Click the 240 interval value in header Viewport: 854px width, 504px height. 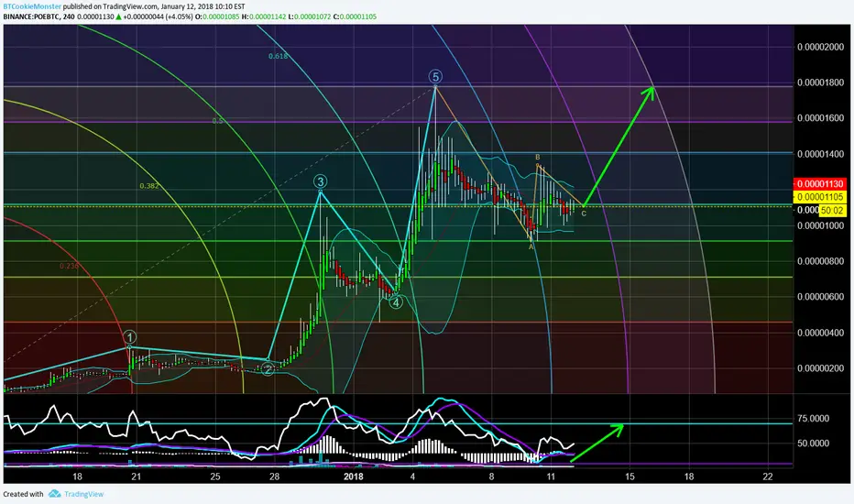[69, 16]
